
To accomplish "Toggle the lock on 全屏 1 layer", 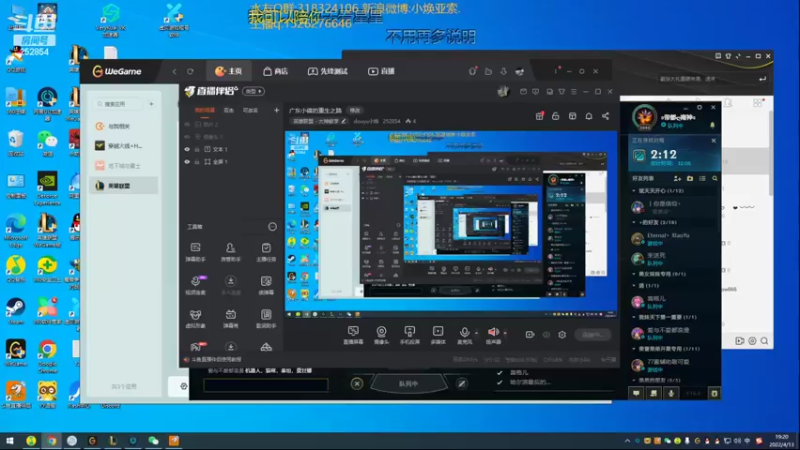I will 197,162.
